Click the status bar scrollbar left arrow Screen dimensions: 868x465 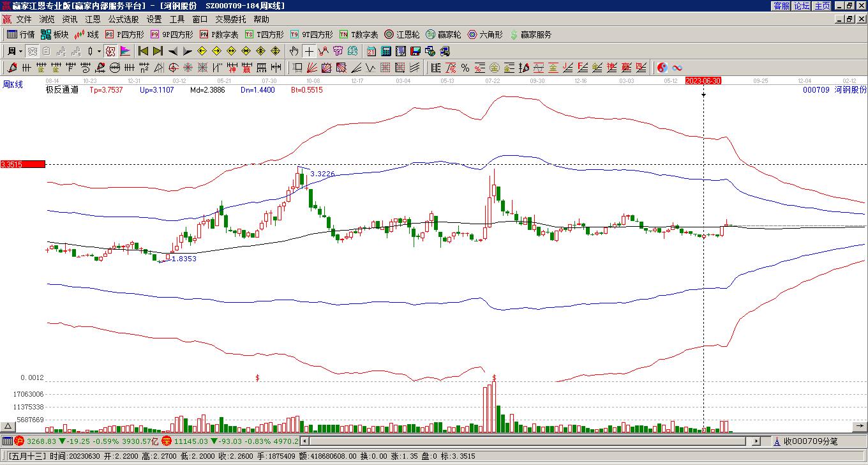pyautogui.click(x=304, y=441)
